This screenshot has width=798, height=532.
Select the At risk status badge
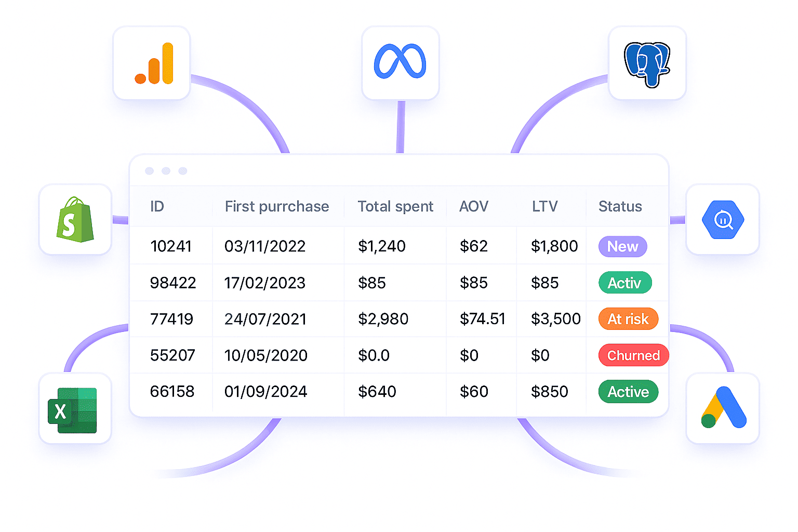point(628,319)
